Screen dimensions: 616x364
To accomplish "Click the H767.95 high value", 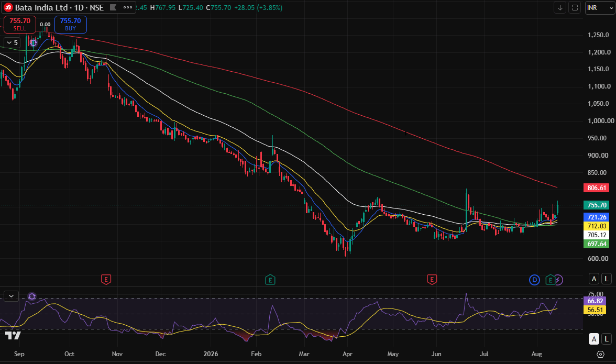I will coord(162,7).
